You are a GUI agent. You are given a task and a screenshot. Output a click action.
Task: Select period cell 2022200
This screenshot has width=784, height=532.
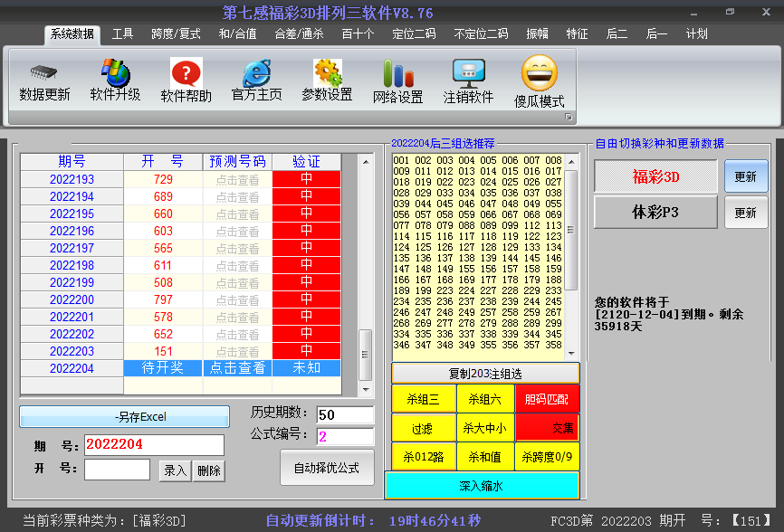coord(72,299)
